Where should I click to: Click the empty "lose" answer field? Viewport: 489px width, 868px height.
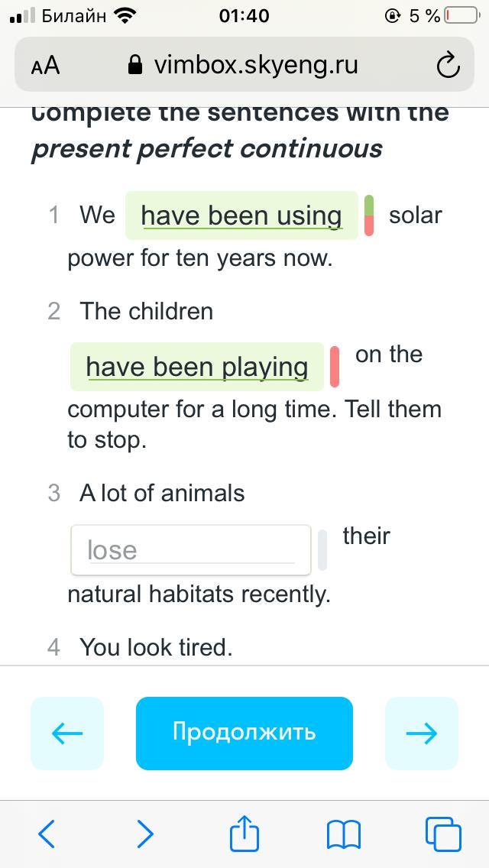point(191,550)
